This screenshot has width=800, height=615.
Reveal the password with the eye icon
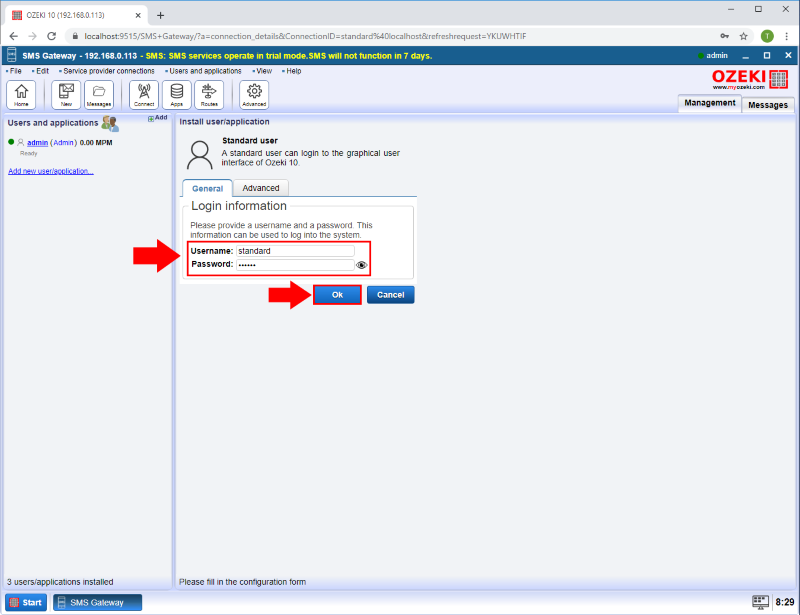pyautogui.click(x=362, y=265)
